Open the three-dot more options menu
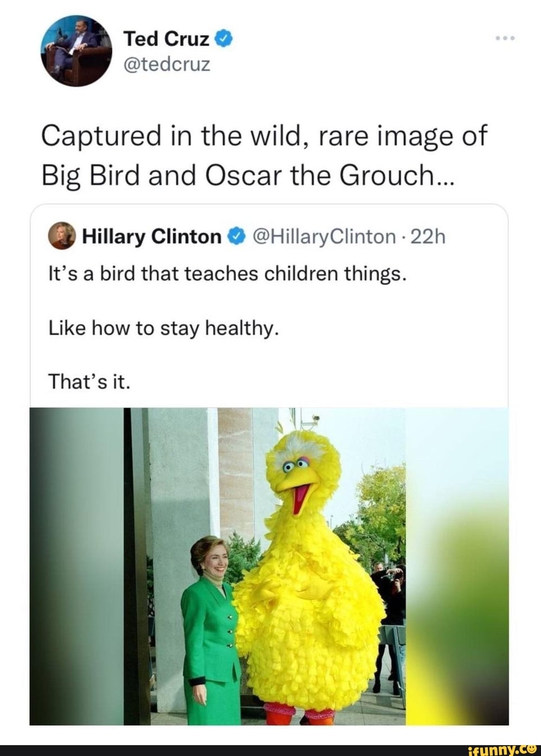The width and height of the screenshot is (541, 756). (505, 39)
